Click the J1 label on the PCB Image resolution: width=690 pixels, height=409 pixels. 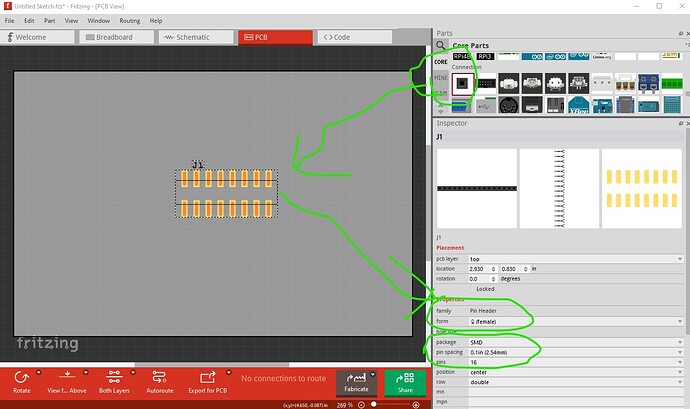click(x=198, y=165)
